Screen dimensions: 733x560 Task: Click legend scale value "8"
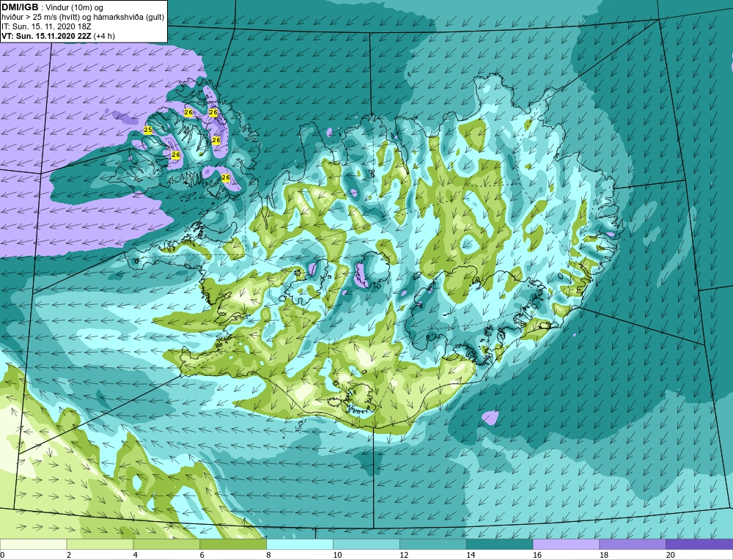point(269,555)
